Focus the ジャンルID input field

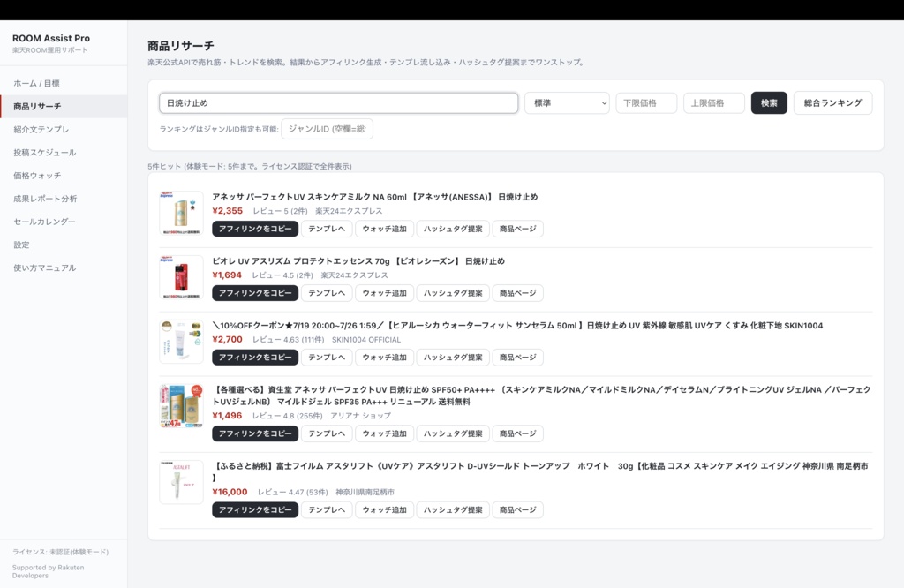click(x=327, y=129)
